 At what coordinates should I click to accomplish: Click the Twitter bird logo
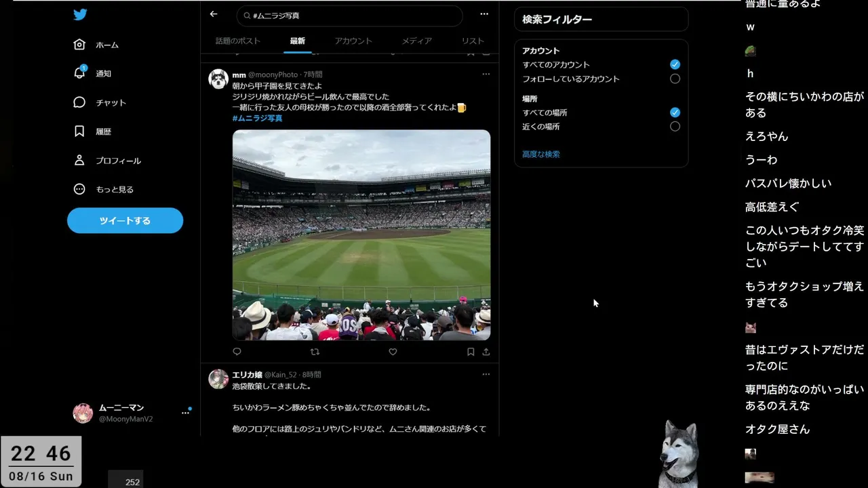pyautogui.click(x=80, y=15)
